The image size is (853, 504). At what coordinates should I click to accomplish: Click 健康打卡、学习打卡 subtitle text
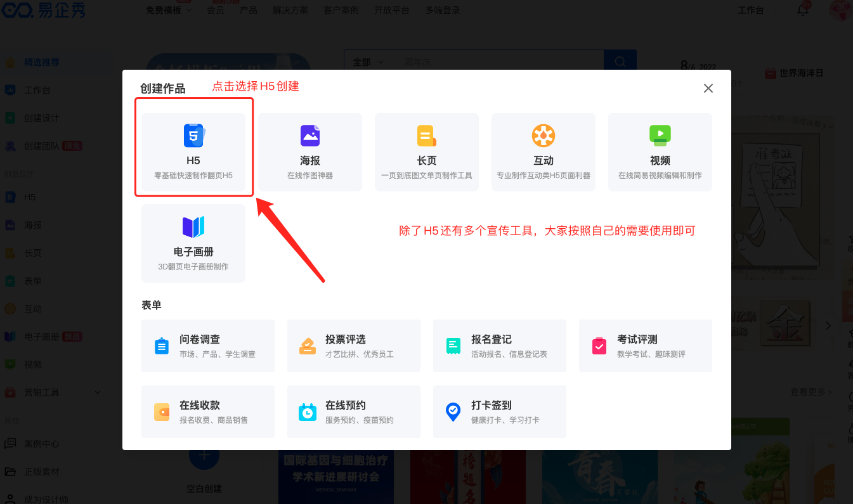(x=505, y=420)
